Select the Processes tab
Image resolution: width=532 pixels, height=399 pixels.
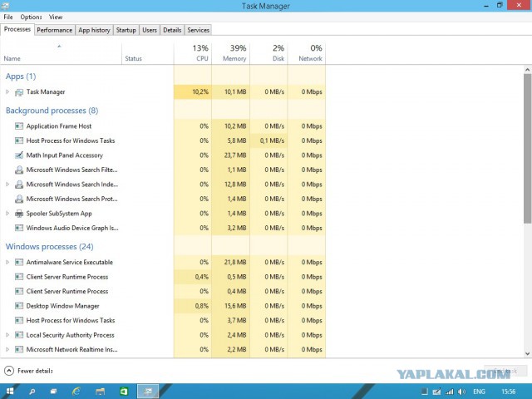pos(17,30)
